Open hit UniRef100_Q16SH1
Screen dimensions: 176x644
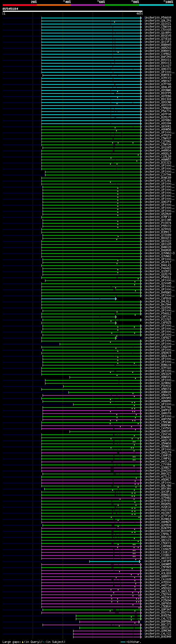point(158,308)
